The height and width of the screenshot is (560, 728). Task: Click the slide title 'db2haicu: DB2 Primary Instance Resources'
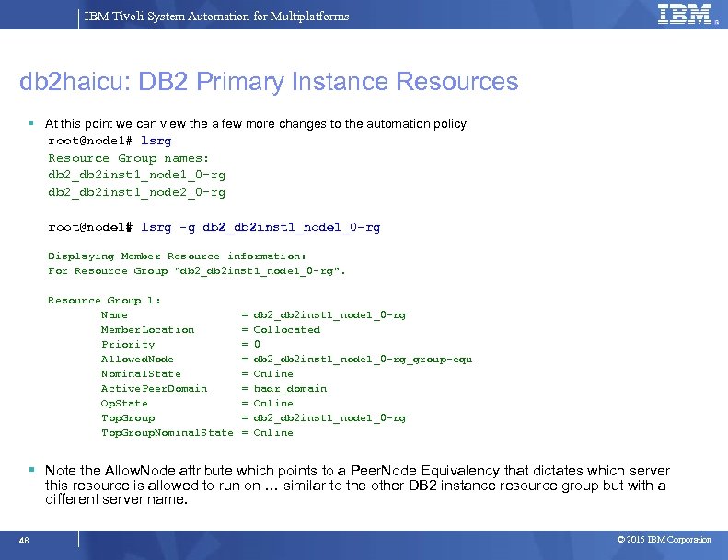point(269,82)
